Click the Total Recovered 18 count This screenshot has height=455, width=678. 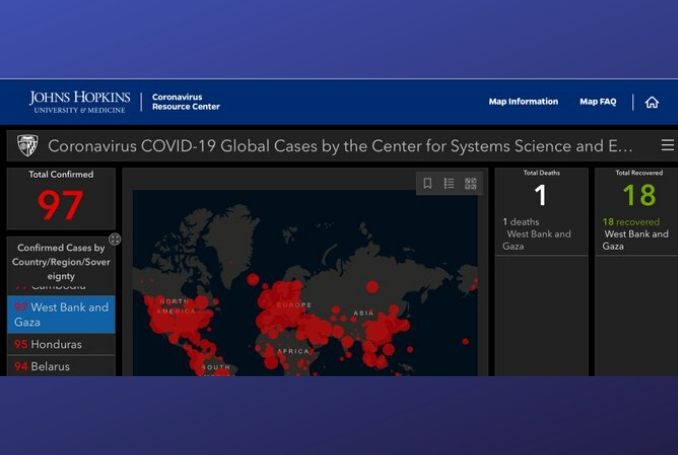pyautogui.click(x=639, y=195)
